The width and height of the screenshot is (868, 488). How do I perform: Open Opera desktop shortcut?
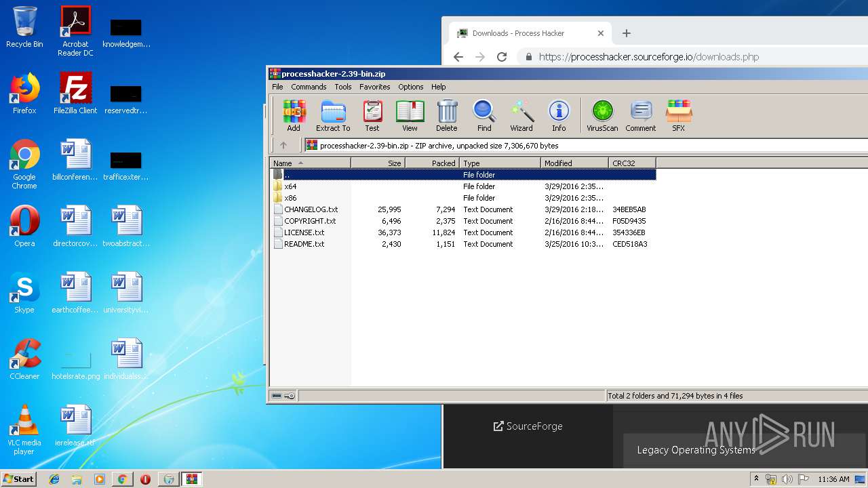click(24, 226)
